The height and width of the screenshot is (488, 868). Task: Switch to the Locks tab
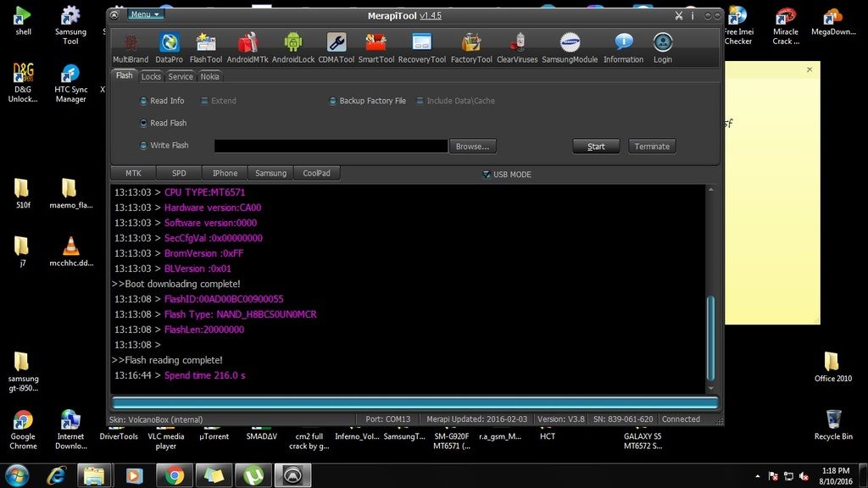(151, 76)
